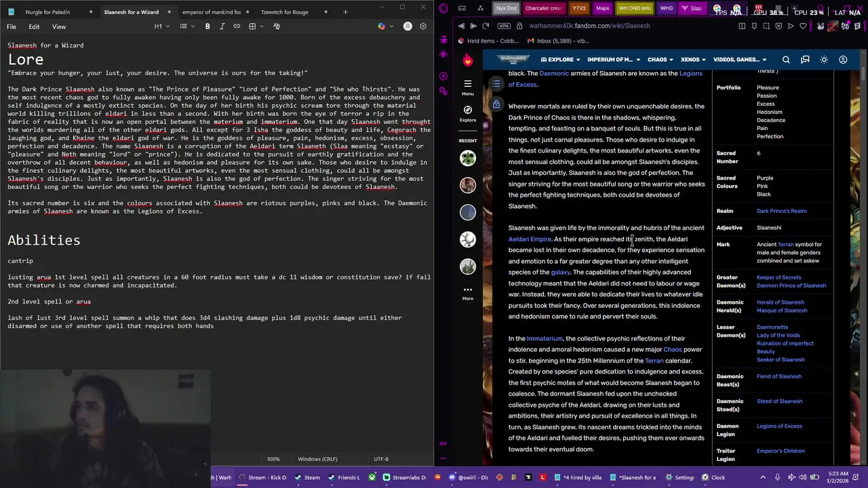The height and width of the screenshot is (488, 868).
Task: Open Xbox app in taskbar
Action: coord(372,477)
